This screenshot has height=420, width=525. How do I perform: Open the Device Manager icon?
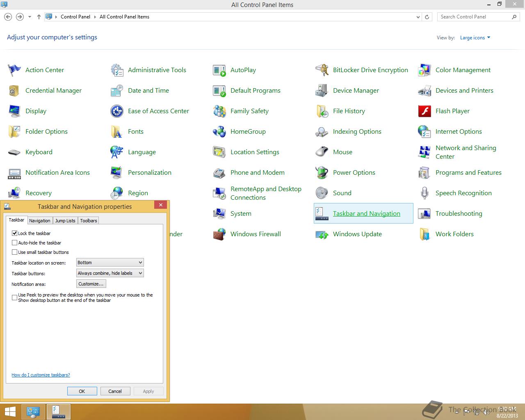click(322, 91)
